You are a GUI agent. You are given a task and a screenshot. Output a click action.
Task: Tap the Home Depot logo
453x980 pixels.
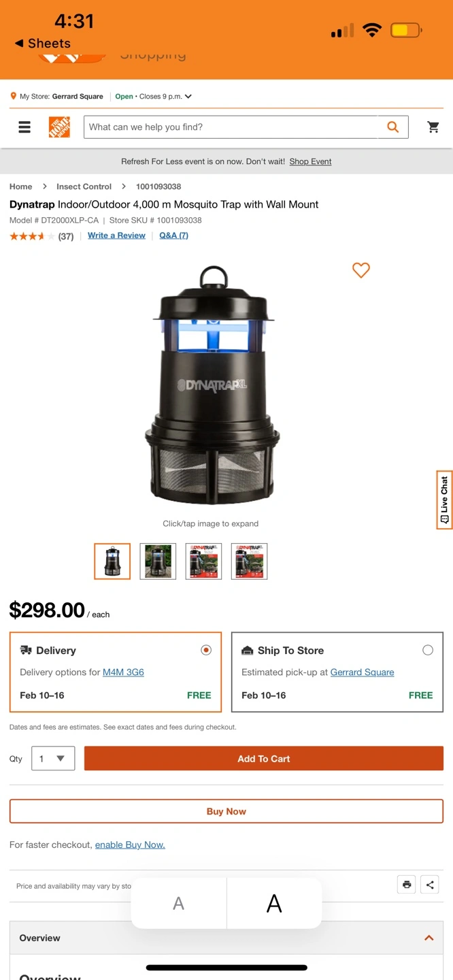point(59,127)
